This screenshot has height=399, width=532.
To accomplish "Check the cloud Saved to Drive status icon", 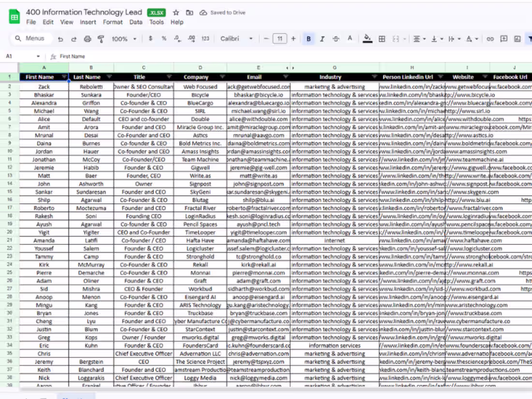I will click(x=203, y=13).
